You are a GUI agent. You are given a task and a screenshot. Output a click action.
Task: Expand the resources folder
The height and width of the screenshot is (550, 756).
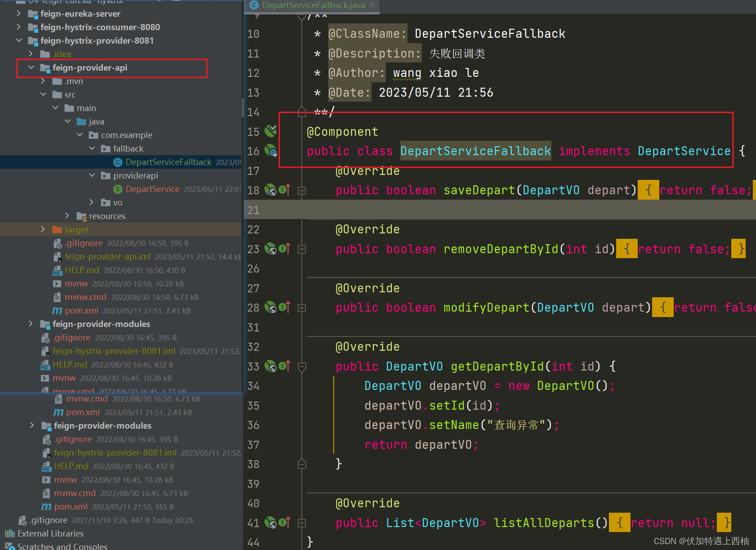(67, 216)
